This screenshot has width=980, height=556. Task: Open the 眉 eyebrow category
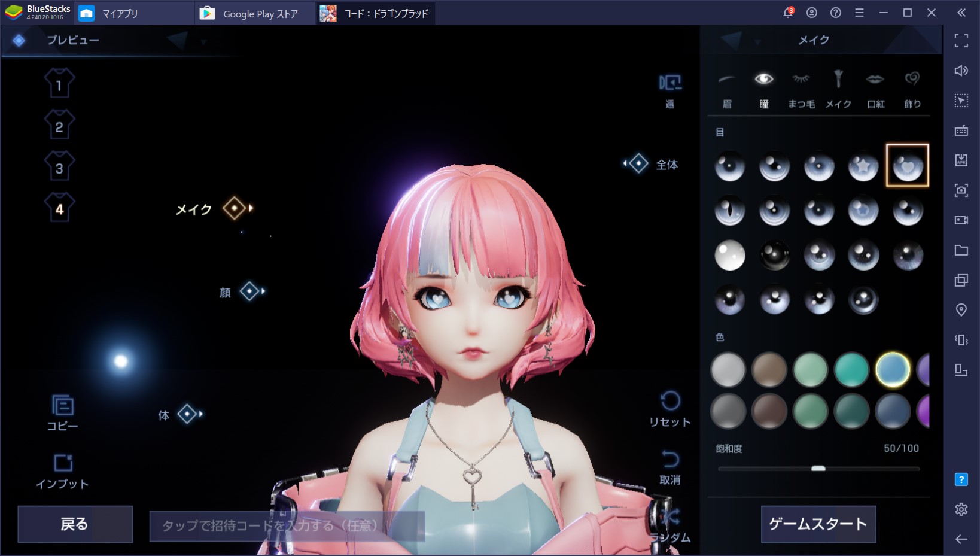coord(727,89)
